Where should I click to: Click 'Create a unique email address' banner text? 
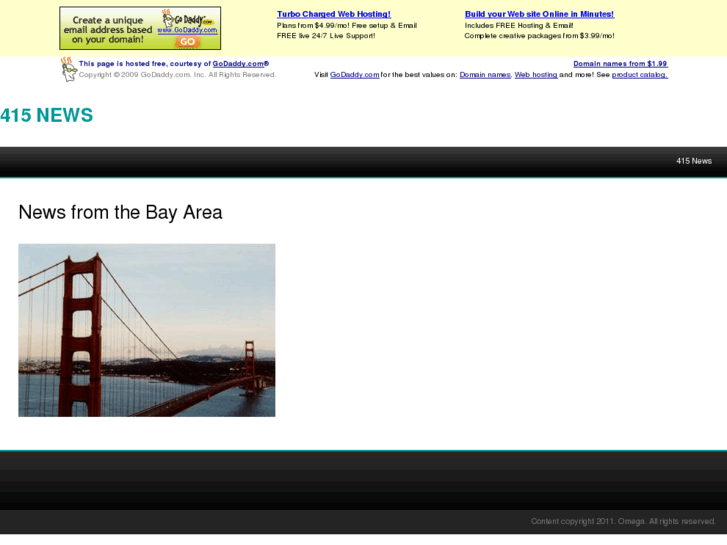(108, 30)
